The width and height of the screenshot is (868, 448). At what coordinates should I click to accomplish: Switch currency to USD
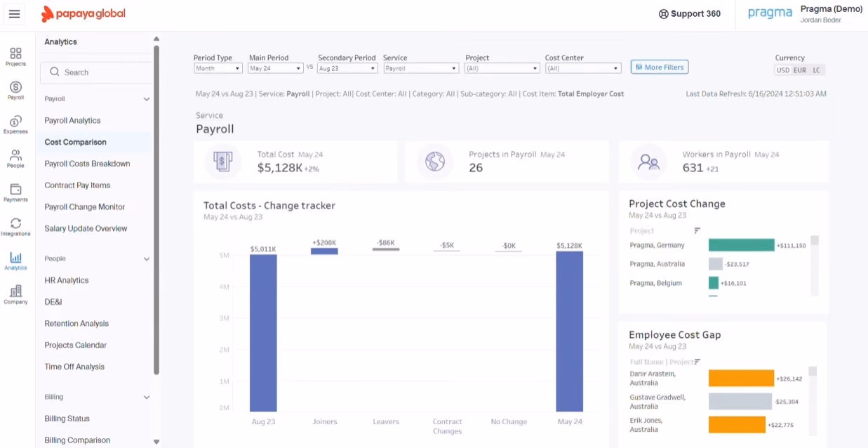(x=782, y=70)
